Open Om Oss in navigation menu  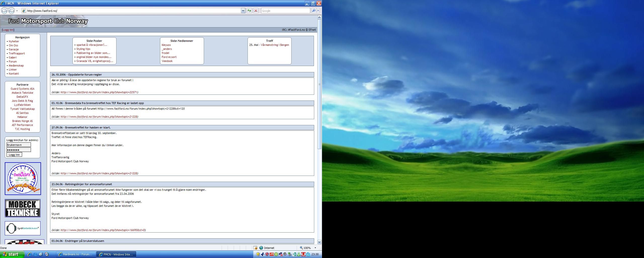(13, 45)
